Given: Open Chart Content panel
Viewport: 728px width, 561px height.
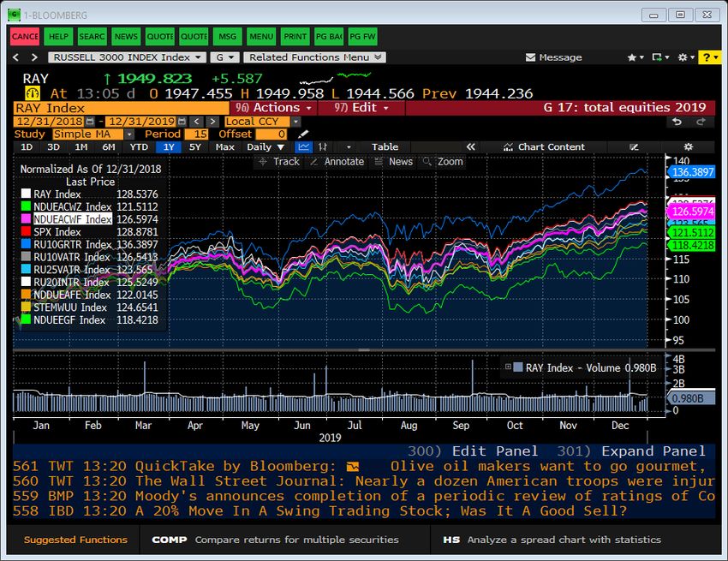Looking at the screenshot, I should pos(544,147).
